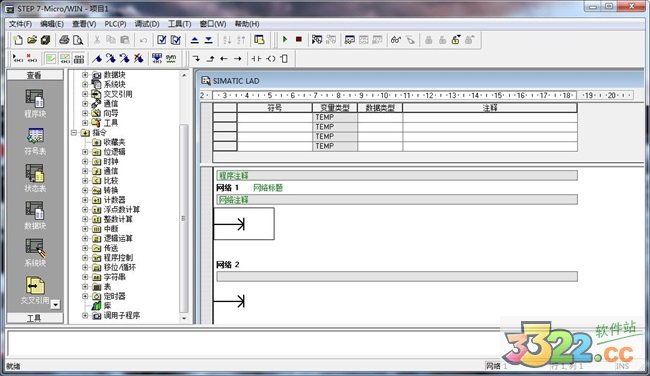Toggle symbolic addressing view icon
Viewport: 650px width, 376px height.
tap(171, 59)
